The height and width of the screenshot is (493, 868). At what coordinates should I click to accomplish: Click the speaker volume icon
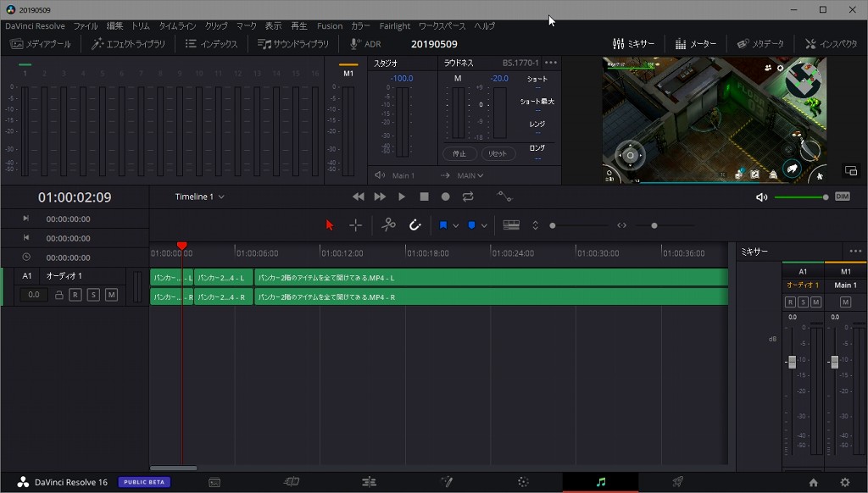pyautogui.click(x=761, y=197)
